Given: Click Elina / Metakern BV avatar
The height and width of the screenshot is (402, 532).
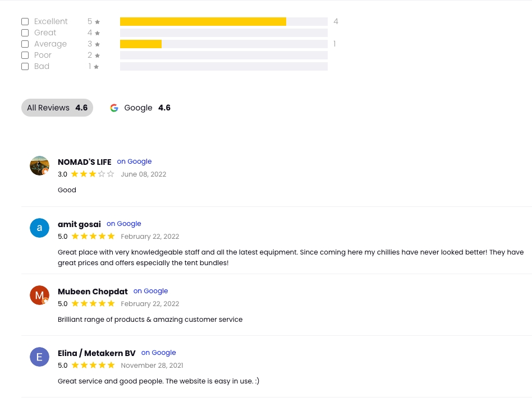Looking at the screenshot, I should pos(39,357).
